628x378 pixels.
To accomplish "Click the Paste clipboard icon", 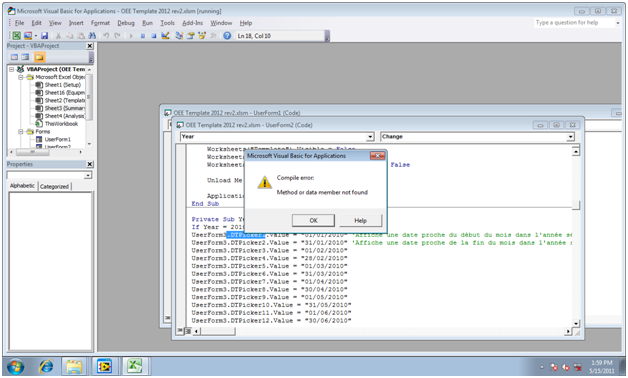I will [81, 36].
